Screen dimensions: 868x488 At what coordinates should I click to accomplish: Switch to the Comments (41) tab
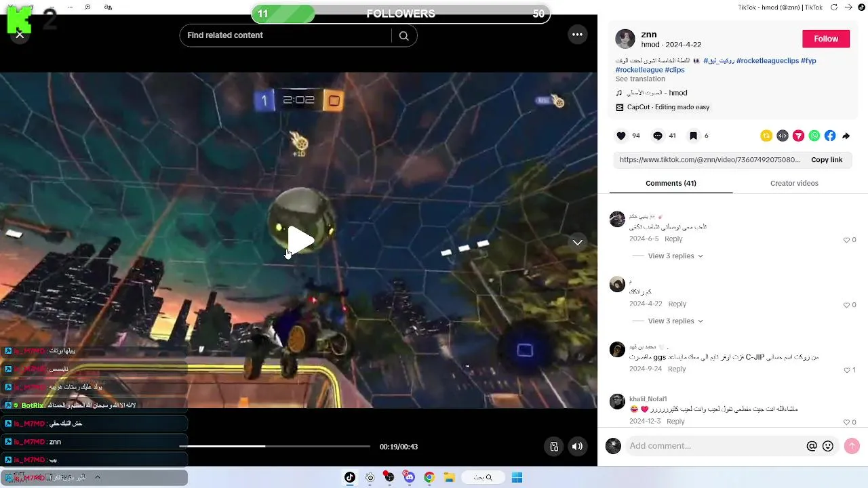pos(671,183)
